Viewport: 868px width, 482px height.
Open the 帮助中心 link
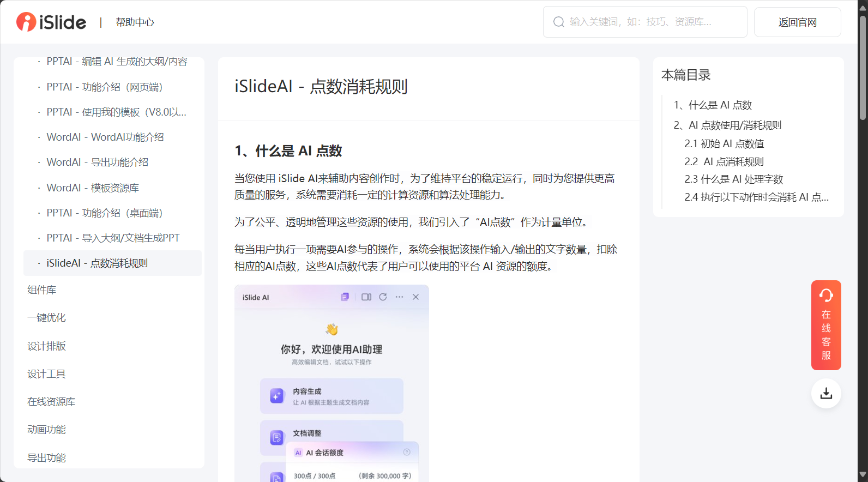135,22
